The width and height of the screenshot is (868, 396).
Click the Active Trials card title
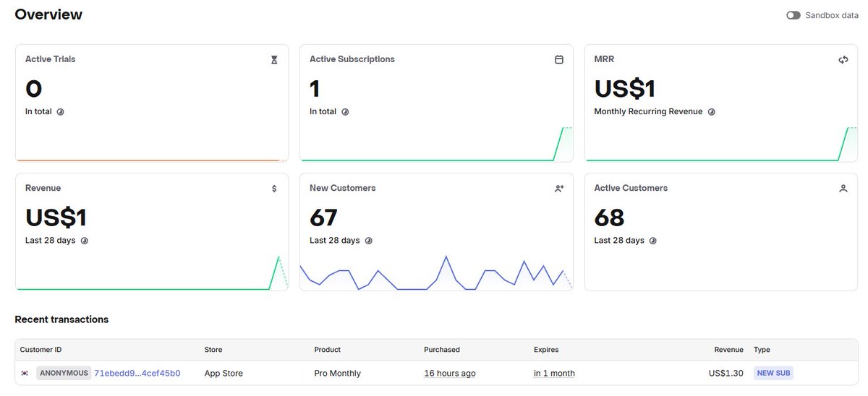click(x=50, y=59)
